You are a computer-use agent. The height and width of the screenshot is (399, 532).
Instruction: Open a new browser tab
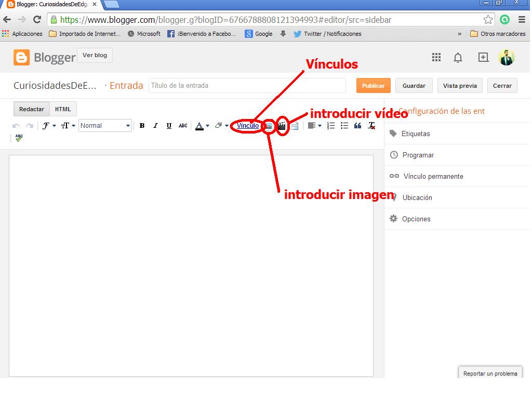[x=111, y=4]
